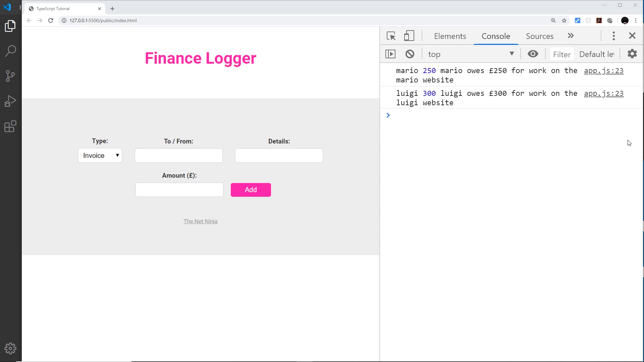Open Console settings gear icon

[x=632, y=54]
